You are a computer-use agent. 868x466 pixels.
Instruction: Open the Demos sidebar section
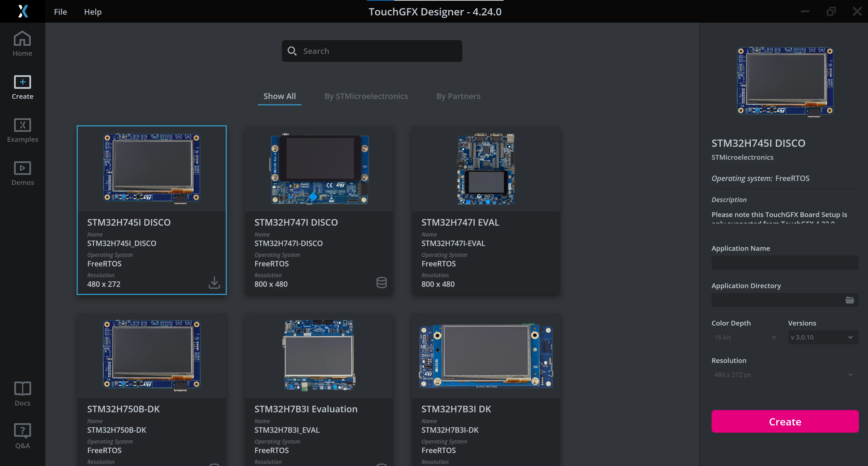pyautogui.click(x=23, y=173)
